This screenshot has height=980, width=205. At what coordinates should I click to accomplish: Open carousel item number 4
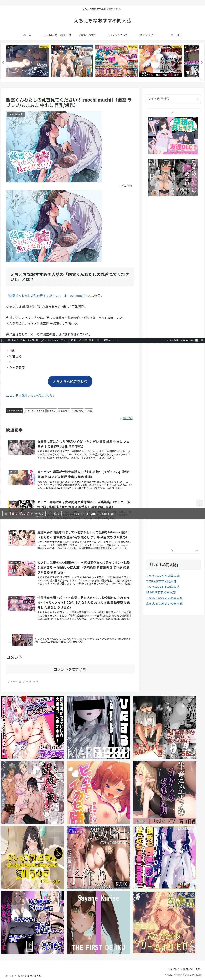coord(160,61)
